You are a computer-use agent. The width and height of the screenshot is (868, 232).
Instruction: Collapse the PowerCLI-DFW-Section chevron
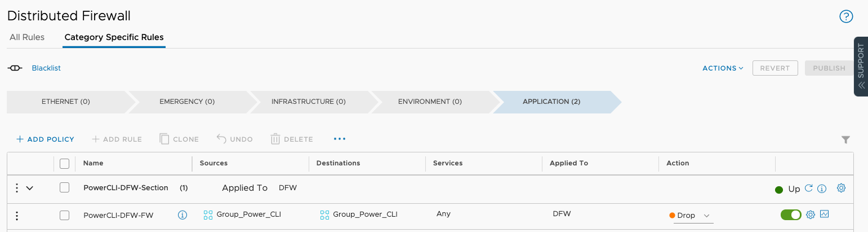(30, 188)
